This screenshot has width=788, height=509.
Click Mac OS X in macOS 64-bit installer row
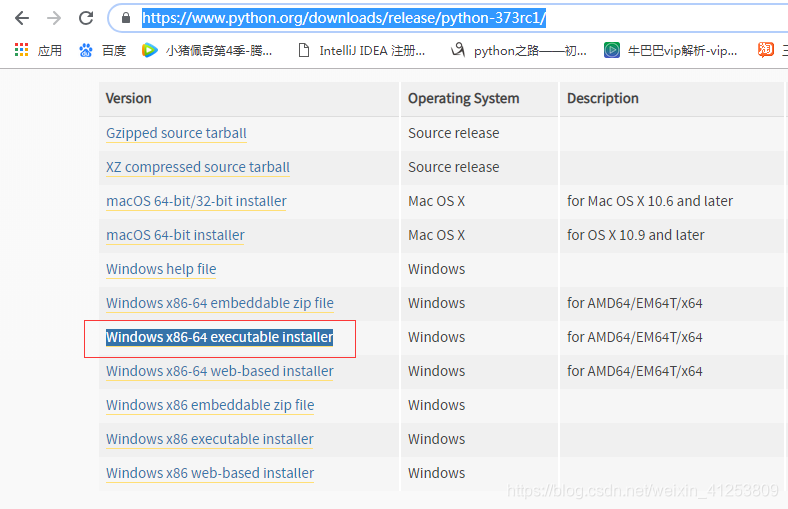(437, 235)
